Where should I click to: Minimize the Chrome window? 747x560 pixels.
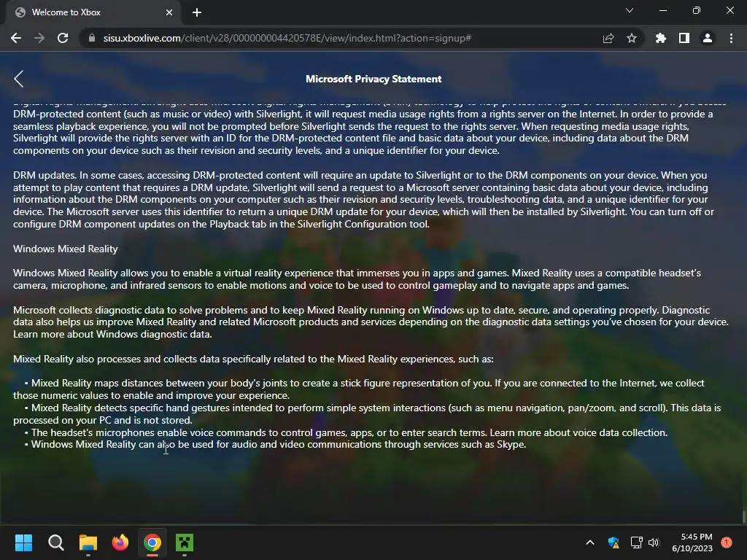[x=662, y=10]
